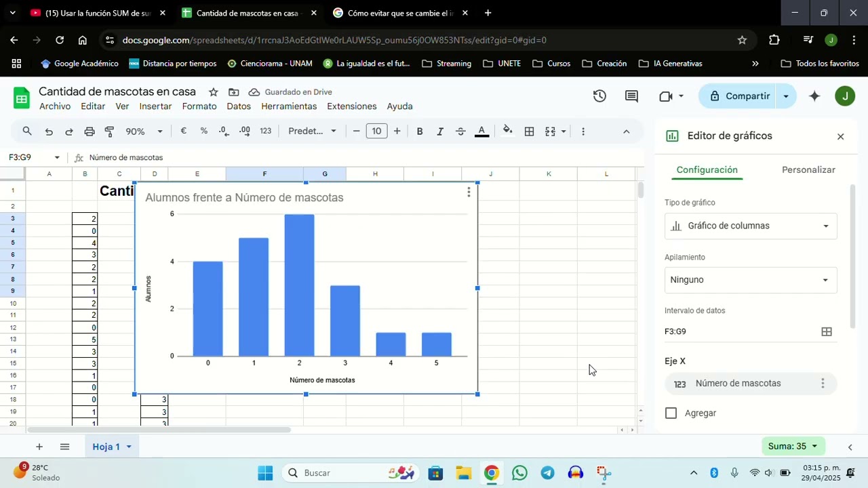Open the Suma: 35 summary dropdown
This screenshot has width=868, height=488.
pyautogui.click(x=793, y=446)
